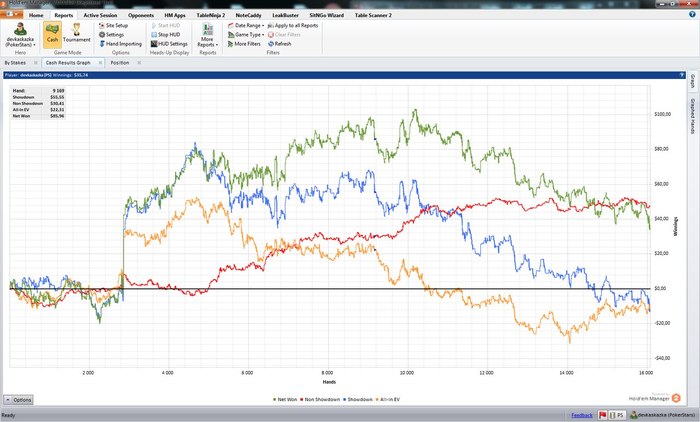Image resolution: width=700 pixels, height=422 pixels.
Task: Click the Showdown value in stats box
Action: (x=57, y=97)
